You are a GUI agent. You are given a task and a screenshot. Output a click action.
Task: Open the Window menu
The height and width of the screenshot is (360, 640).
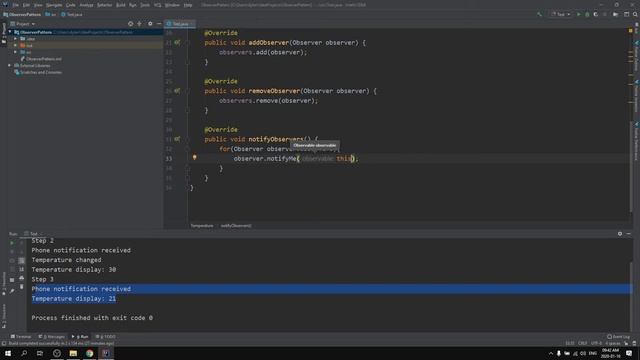point(172,5)
